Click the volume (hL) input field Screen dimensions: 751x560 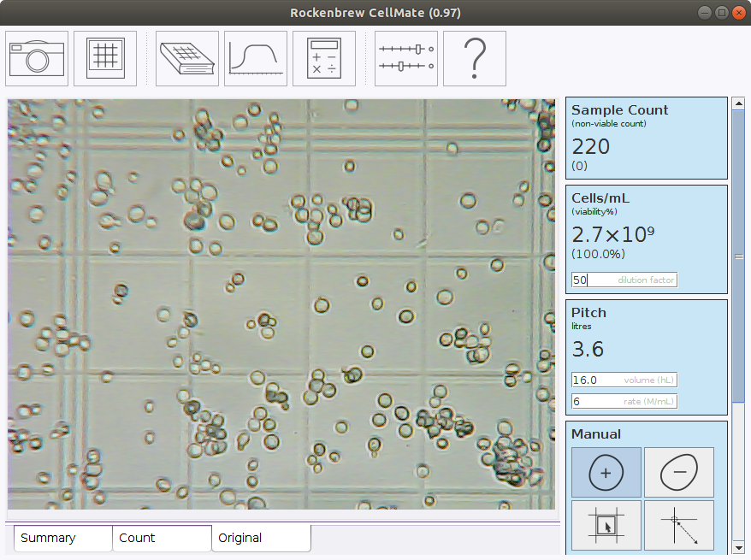click(x=624, y=380)
